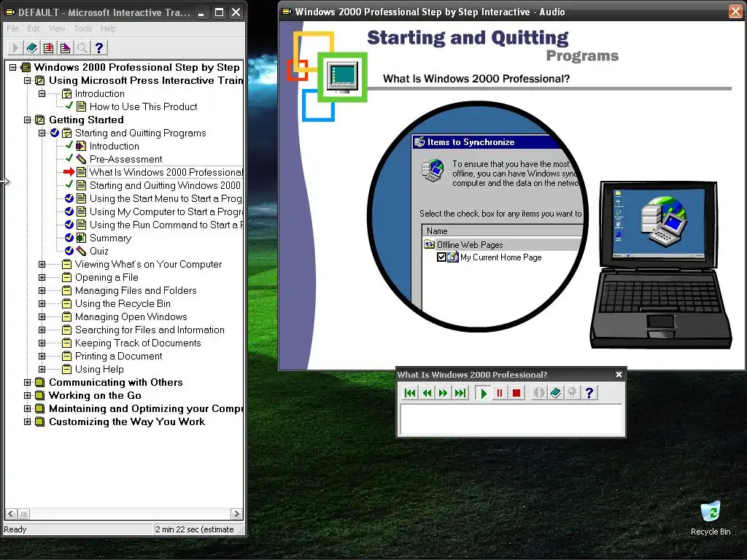Collapse the first Introduction node under Using Microsoft Press
747x560 pixels.
click(42, 93)
